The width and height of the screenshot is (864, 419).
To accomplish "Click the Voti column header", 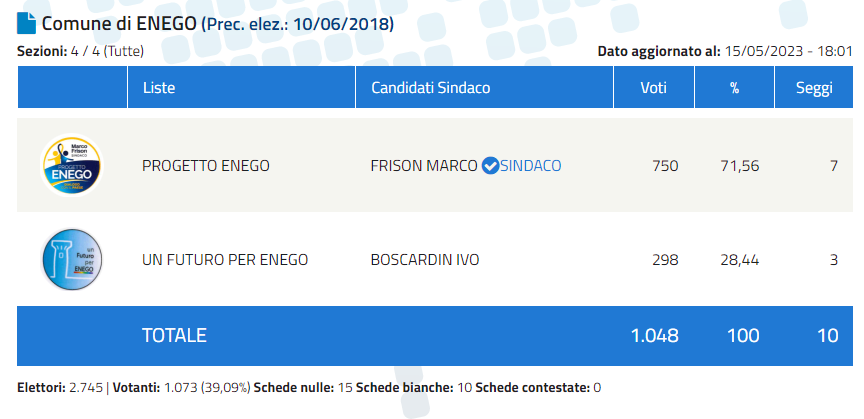I will 654,88.
